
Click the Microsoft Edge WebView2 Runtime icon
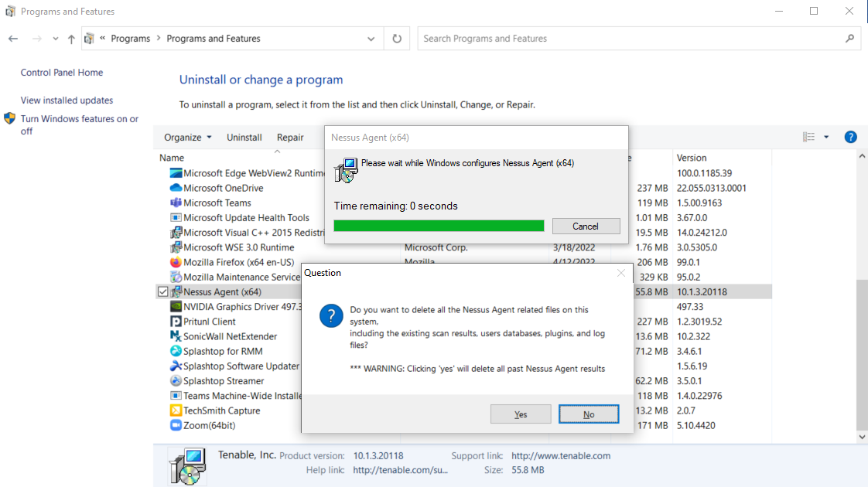(176, 173)
